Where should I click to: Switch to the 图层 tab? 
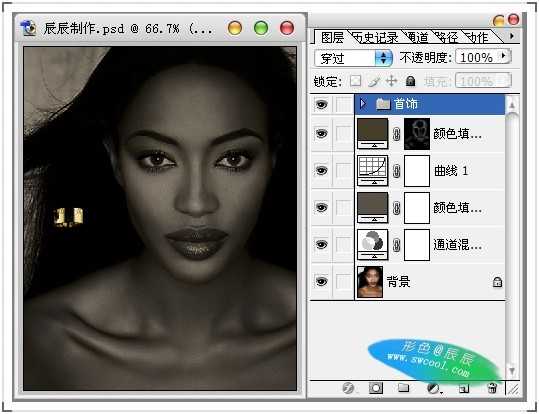(x=332, y=37)
